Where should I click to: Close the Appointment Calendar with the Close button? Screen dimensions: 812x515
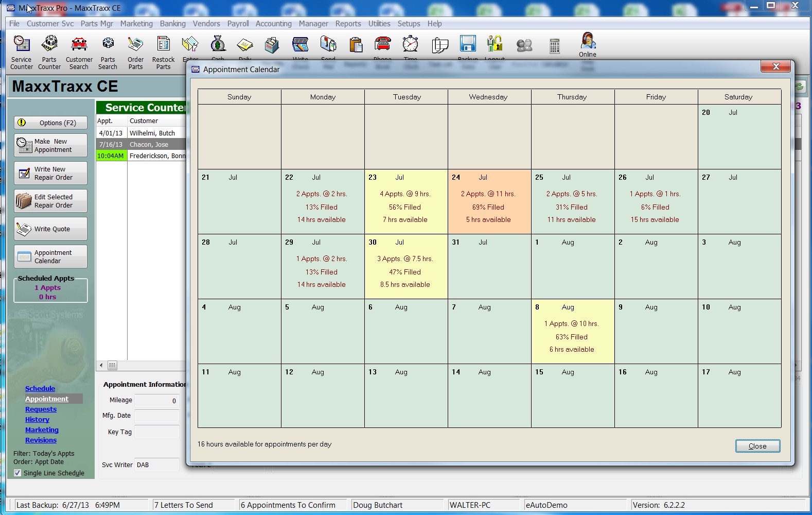(x=757, y=446)
